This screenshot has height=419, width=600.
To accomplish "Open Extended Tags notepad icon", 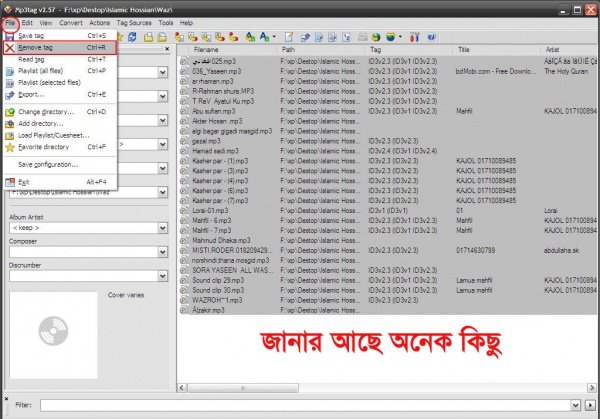I will (289, 37).
